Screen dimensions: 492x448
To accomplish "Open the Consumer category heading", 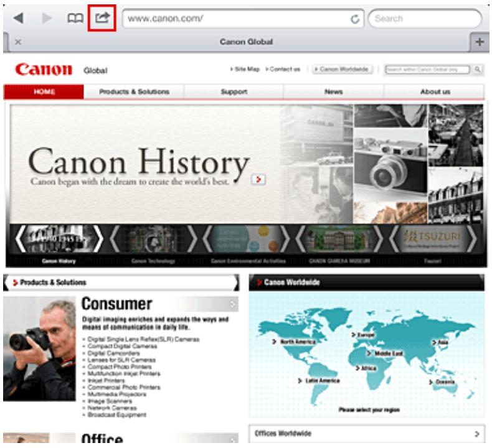I will [x=116, y=304].
